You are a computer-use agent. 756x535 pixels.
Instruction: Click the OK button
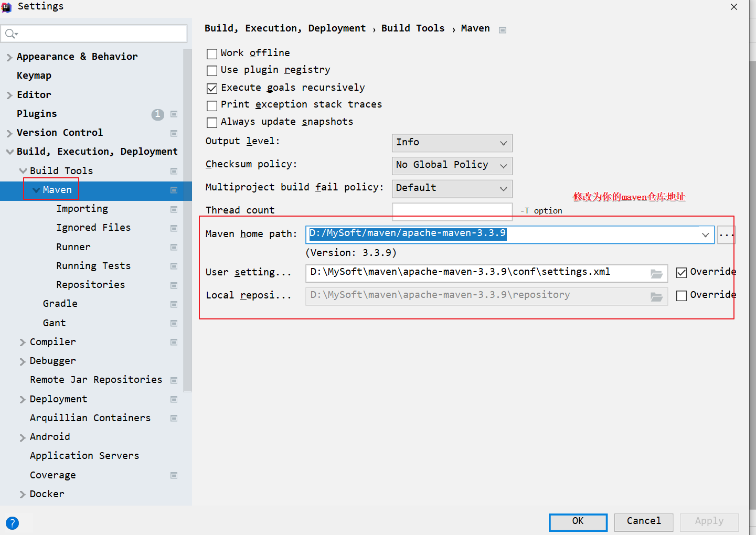coord(578,522)
